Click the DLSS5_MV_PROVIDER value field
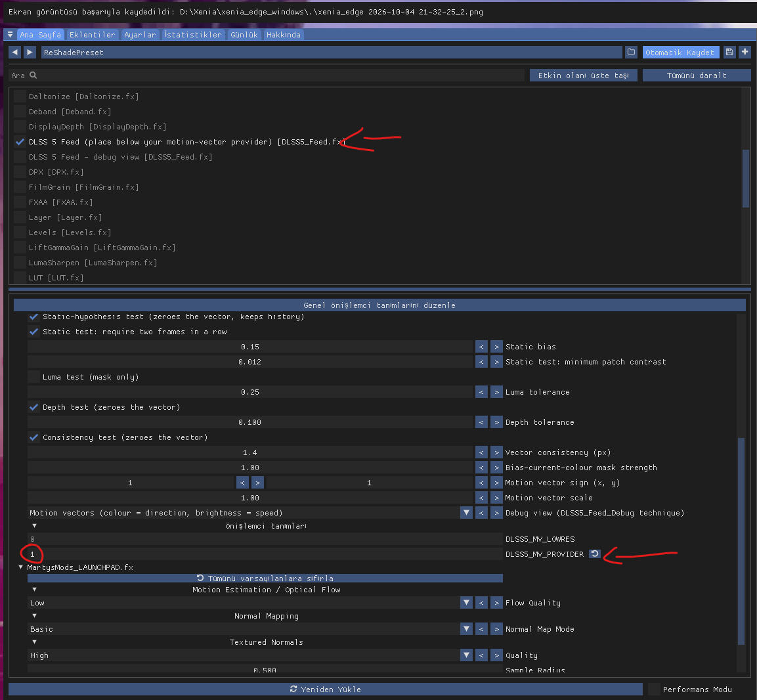 tap(265, 554)
